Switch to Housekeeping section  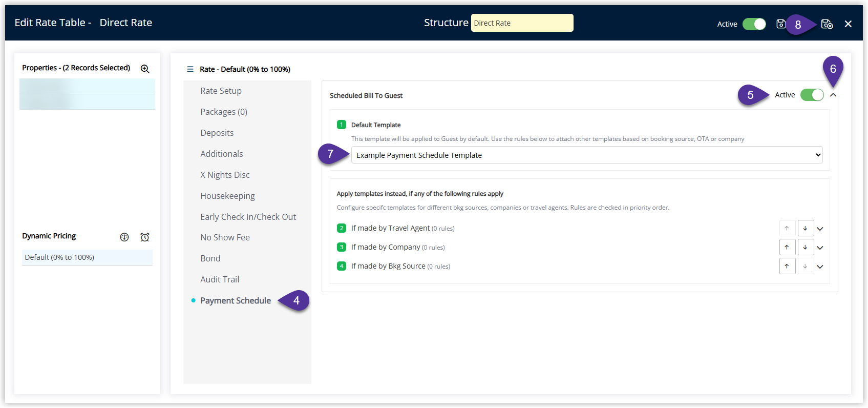pos(227,196)
